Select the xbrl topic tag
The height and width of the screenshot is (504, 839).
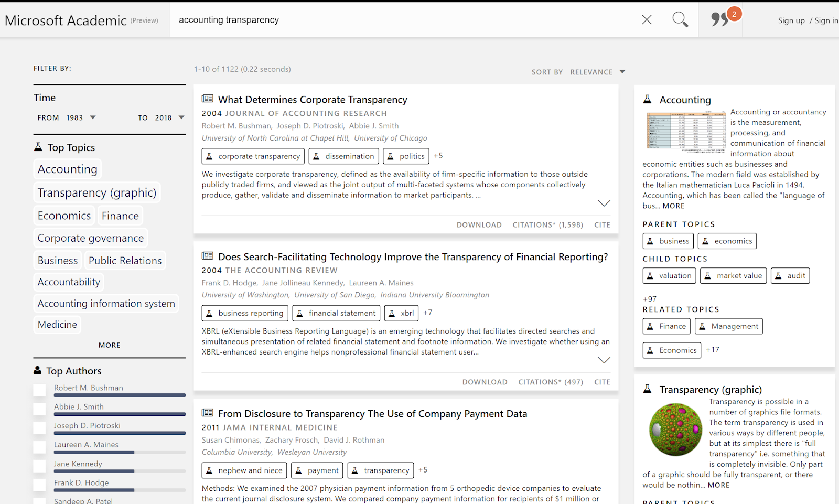click(x=402, y=313)
